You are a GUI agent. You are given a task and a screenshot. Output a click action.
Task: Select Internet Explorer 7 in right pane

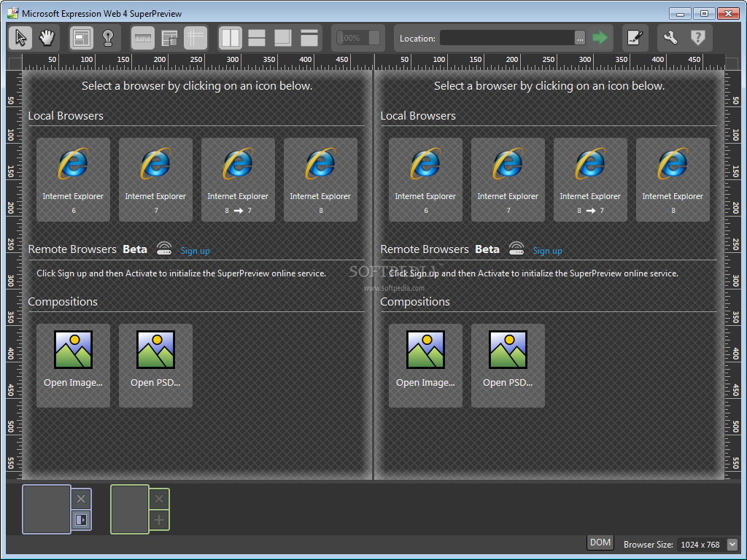pyautogui.click(x=508, y=180)
